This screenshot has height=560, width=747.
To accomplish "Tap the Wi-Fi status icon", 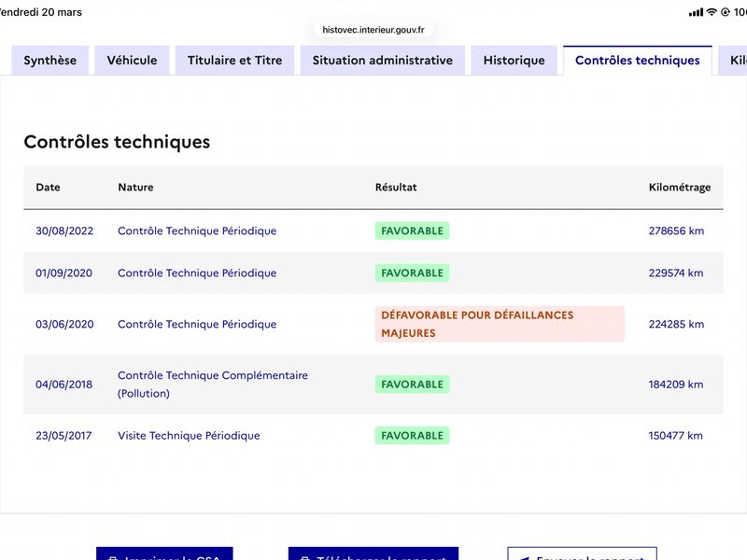I will point(712,12).
